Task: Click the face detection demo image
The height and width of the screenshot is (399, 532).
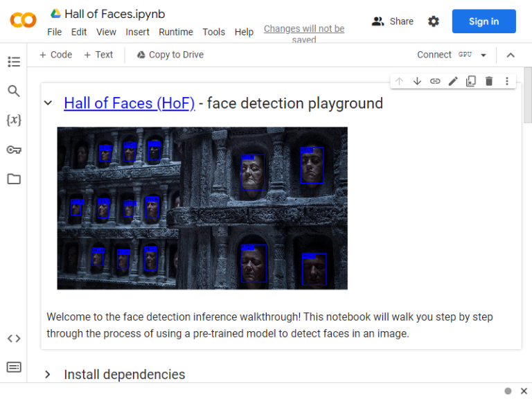Action: [x=202, y=208]
